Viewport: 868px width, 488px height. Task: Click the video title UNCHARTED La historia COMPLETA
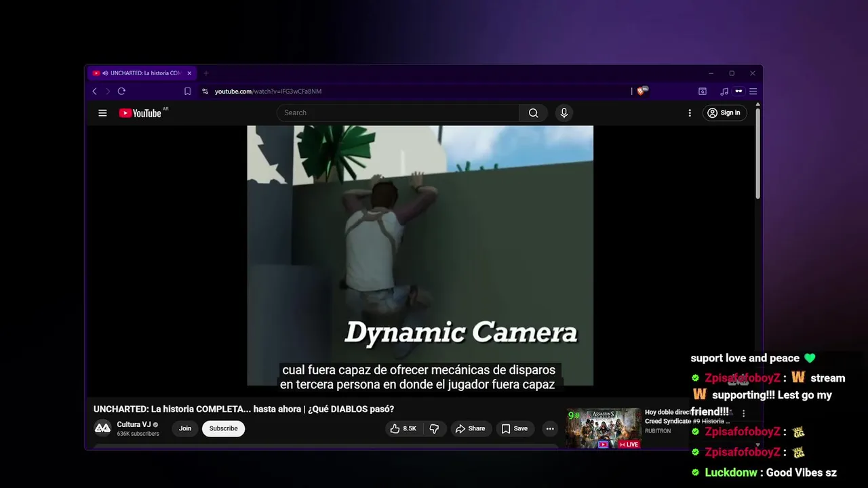pyautogui.click(x=243, y=409)
